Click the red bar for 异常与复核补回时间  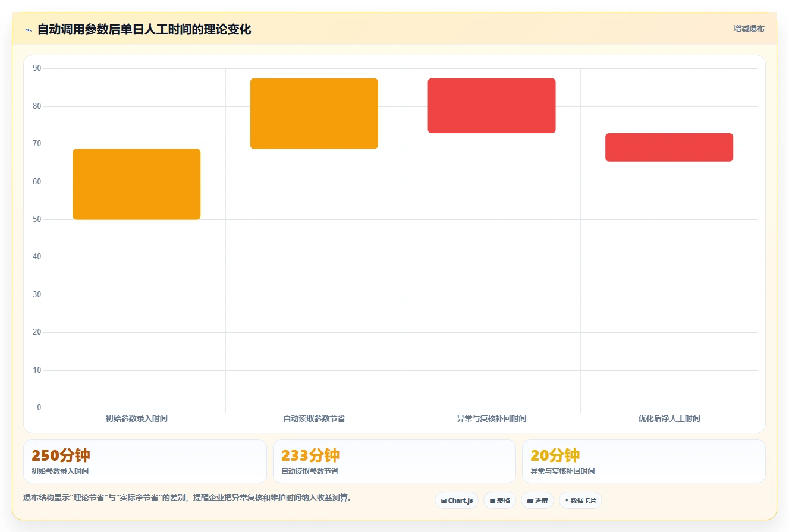tap(492, 106)
